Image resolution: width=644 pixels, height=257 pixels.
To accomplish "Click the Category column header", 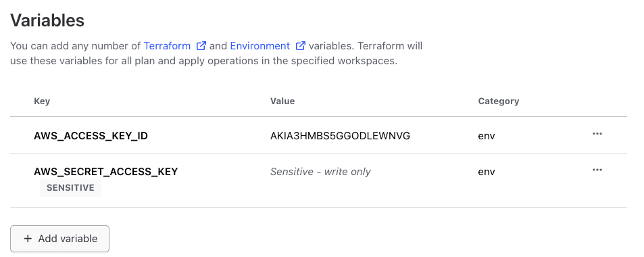I will 499,101.
